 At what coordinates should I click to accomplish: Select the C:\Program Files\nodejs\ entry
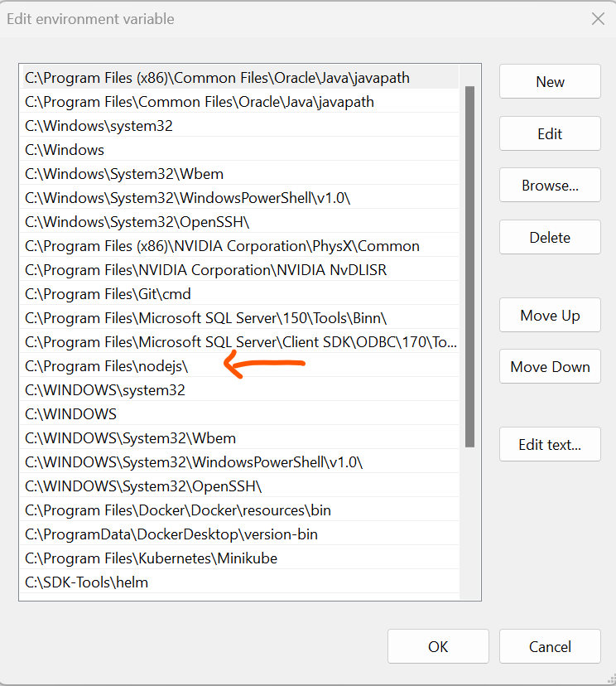point(108,365)
